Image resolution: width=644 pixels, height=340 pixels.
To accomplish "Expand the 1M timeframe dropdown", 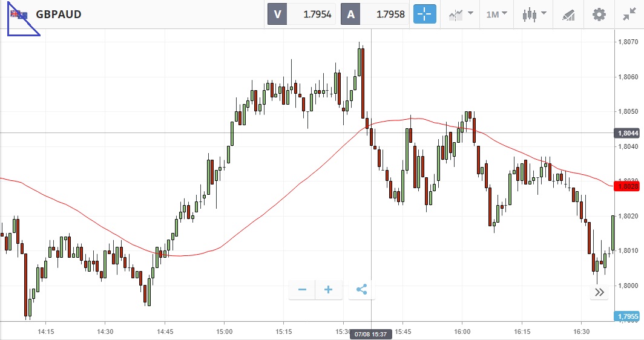I will tap(496, 14).
